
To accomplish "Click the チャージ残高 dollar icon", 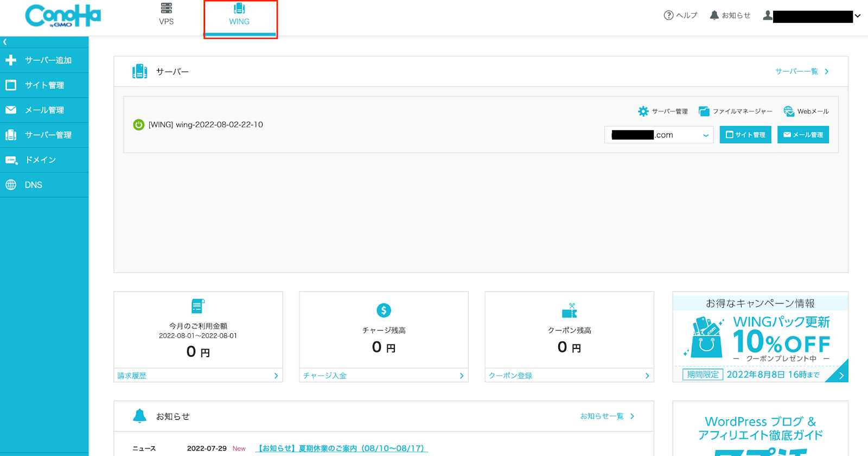I will (x=384, y=310).
